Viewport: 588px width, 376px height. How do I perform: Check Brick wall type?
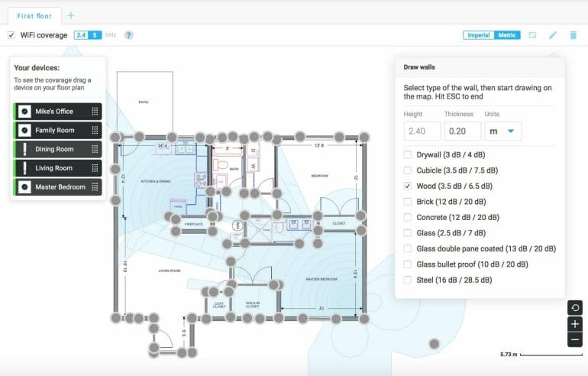[407, 202]
